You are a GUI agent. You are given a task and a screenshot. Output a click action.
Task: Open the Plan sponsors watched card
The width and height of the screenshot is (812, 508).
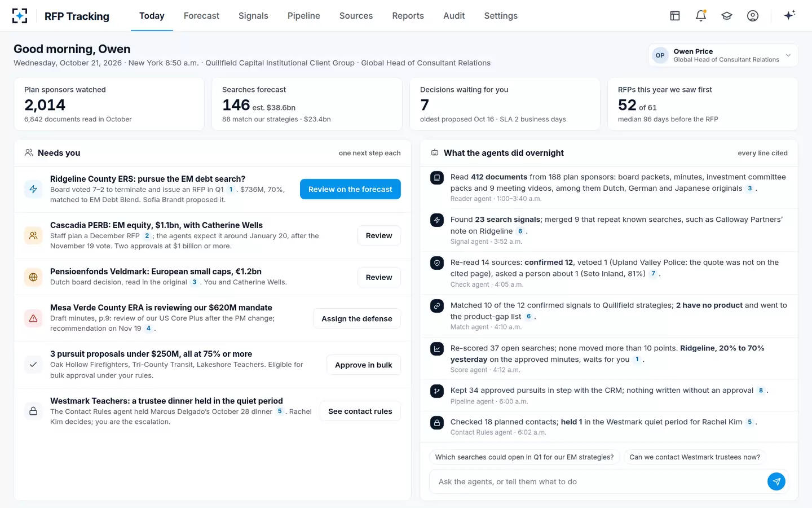(x=109, y=104)
